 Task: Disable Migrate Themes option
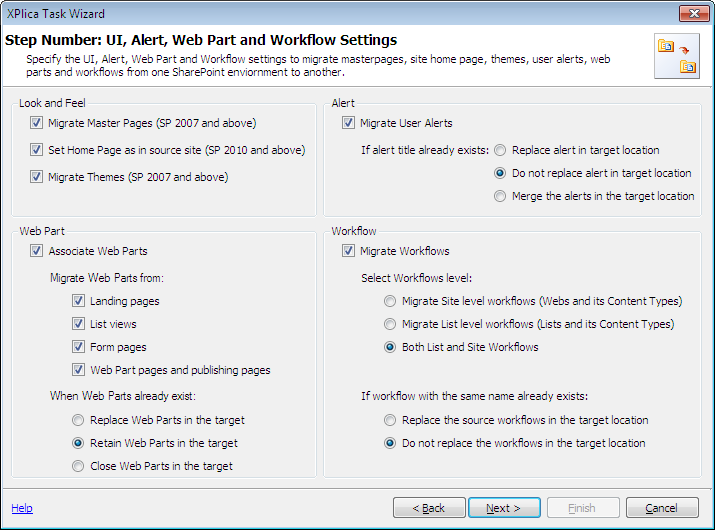pos(36,177)
